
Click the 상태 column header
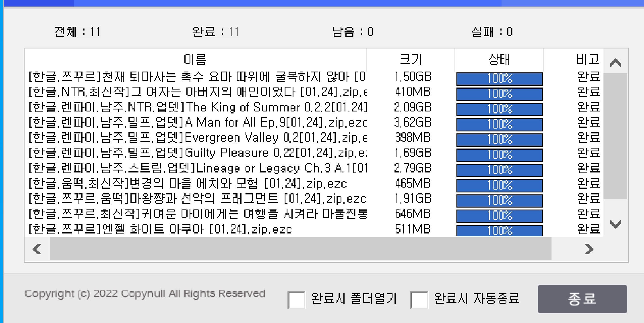tap(499, 60)
